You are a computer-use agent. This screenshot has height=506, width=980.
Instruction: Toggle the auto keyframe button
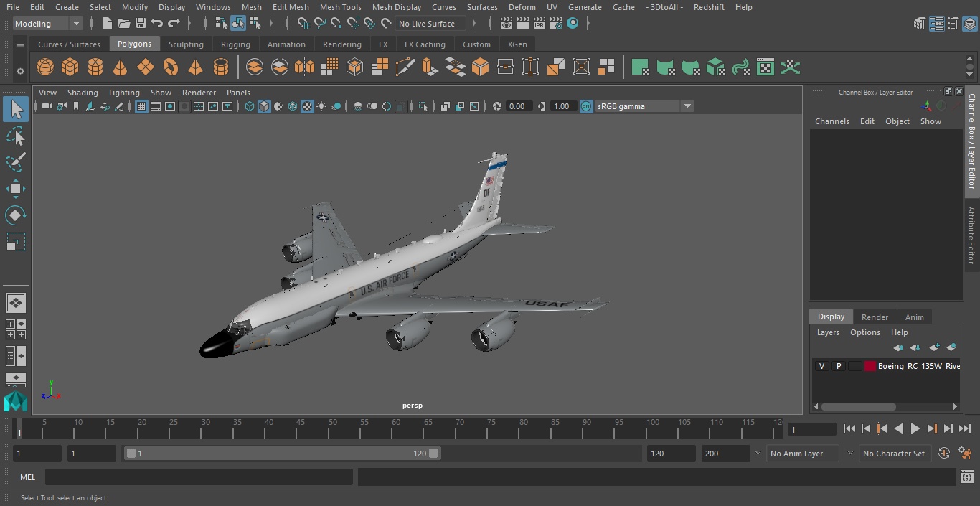[944, 454]
